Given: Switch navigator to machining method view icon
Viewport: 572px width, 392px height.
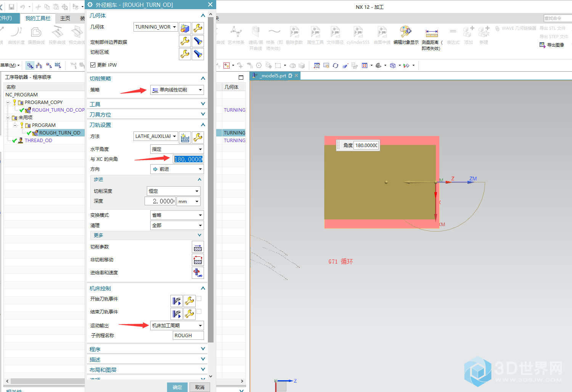Looking at the screenshot, I should click(x=58, y=66).
